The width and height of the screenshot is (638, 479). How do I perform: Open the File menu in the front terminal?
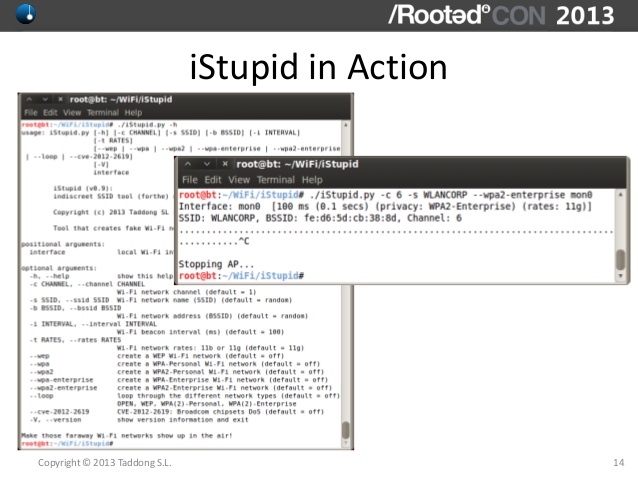(x=188, y=179)
